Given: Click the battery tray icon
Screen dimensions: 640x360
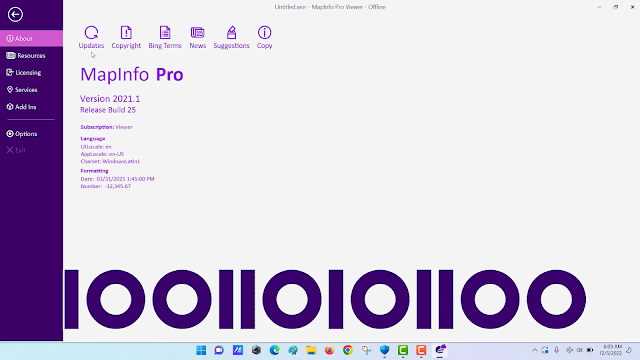Looking at the screenshot, I should coord(590,350).
